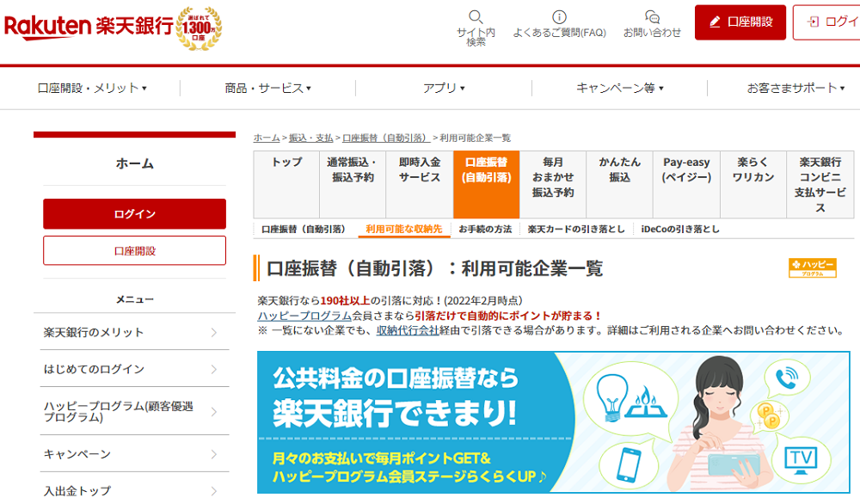Image resolution: width=860 pixels, height=504 pixels.
Task: Select the 通常振込・振込予約 tab
Action: pos(353,184)
